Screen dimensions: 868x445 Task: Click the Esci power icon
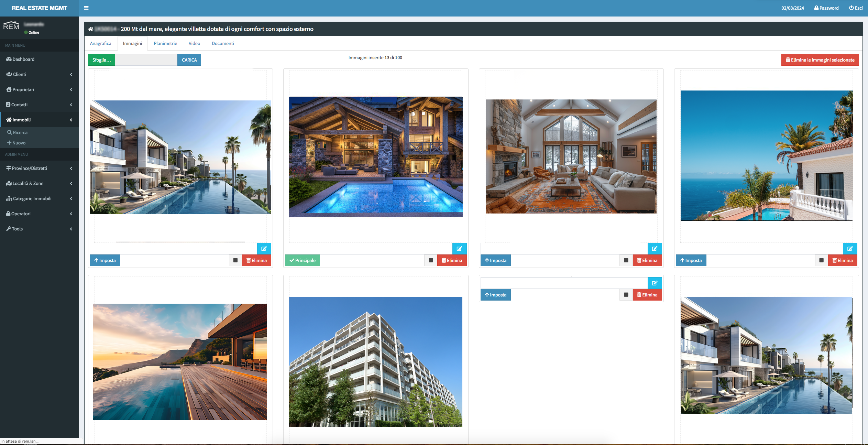851,8
